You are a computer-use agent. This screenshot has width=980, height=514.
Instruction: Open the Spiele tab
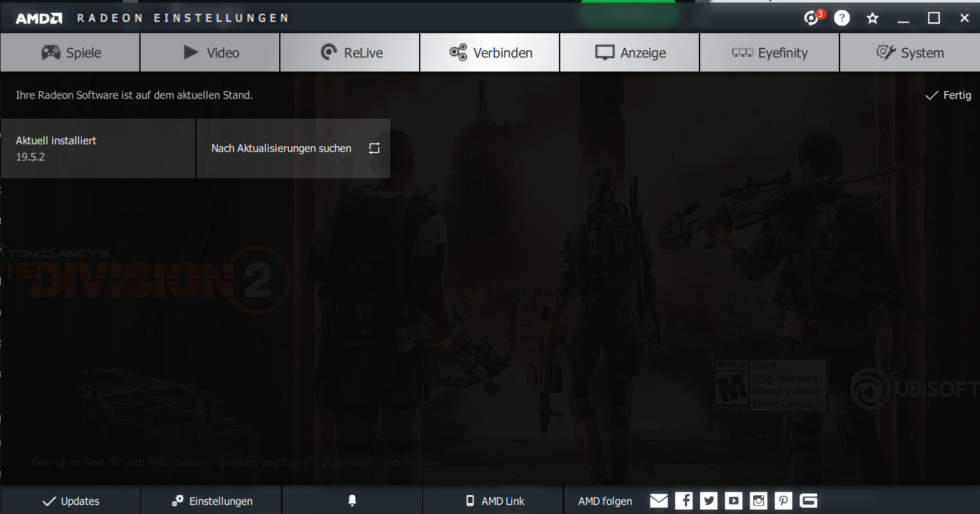coord(70,52)
